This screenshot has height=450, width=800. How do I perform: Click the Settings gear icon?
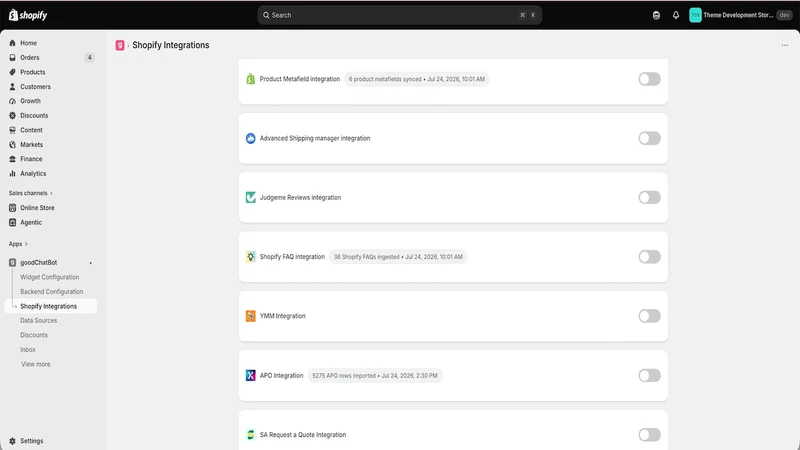(12, 441)
